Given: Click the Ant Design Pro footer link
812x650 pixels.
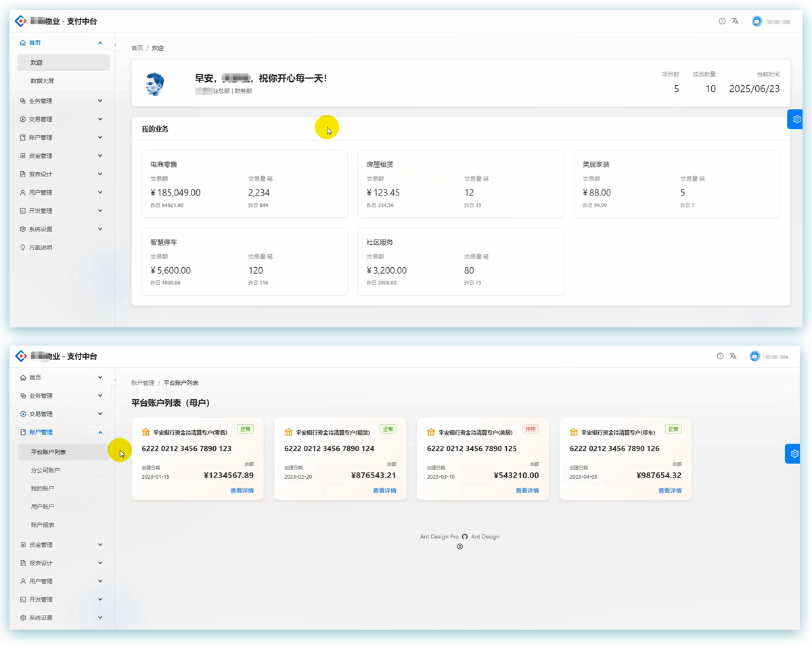Looking at the screenshot, I should click(x=439, y=536).
